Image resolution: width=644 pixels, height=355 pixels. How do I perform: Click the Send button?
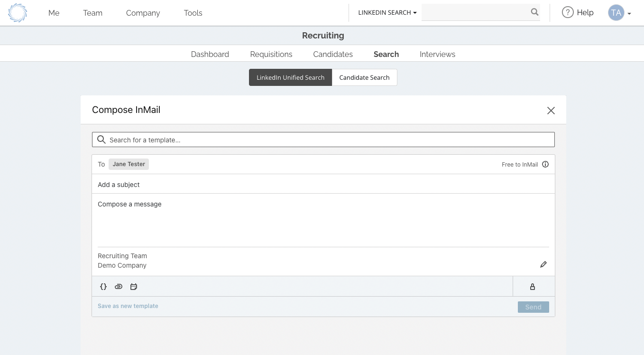click(533, 307)
